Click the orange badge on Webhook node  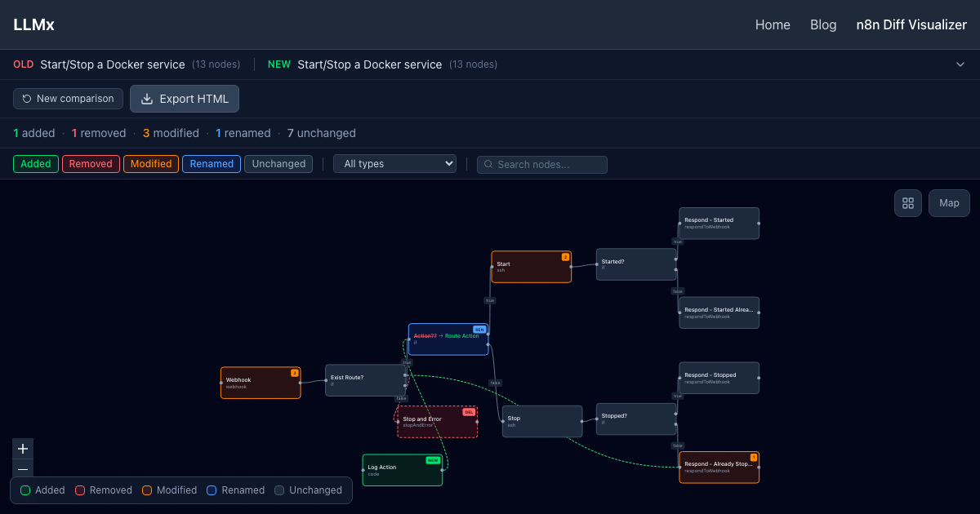[x=295, y=373]
